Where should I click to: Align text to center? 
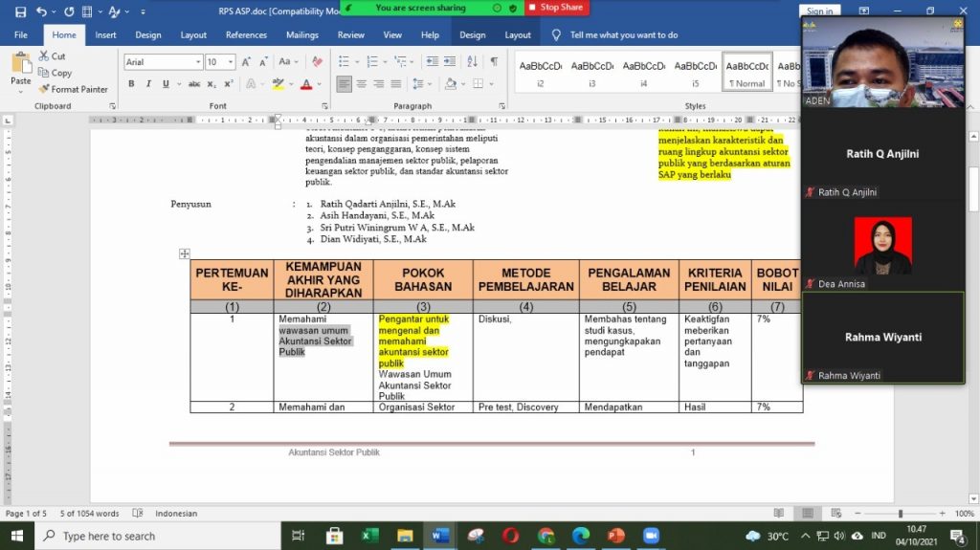click(361, 84)
